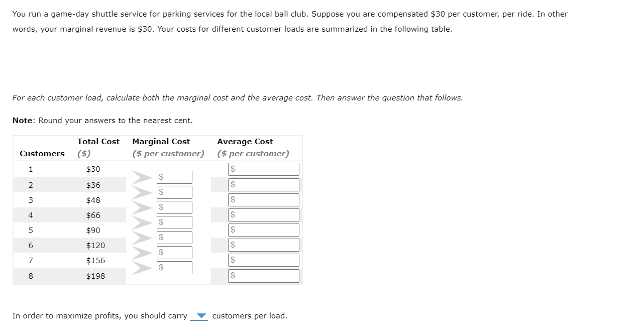644x335 pixels.
Task: Click the average cost box next to $30
Action: tap(263, 169)
